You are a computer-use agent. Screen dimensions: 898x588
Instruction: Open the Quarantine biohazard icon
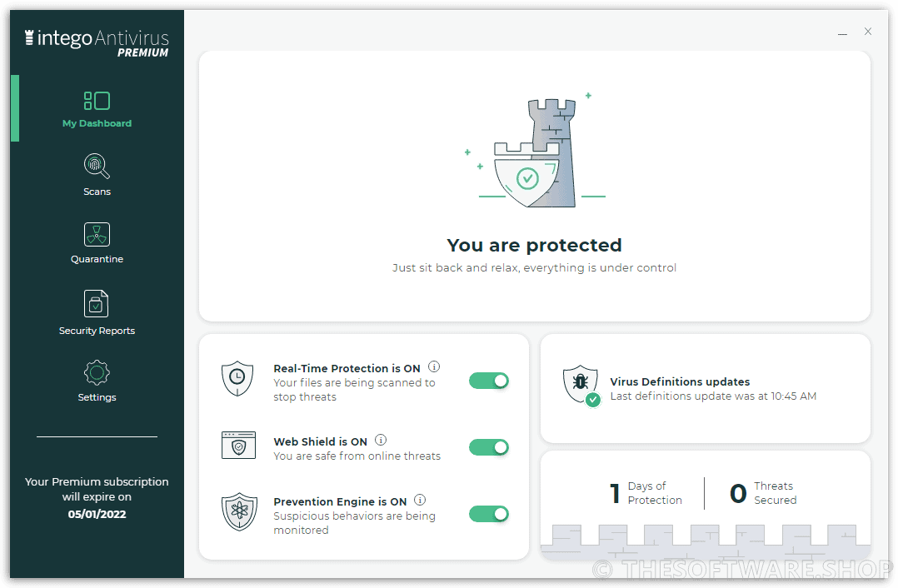coord(97,234)
